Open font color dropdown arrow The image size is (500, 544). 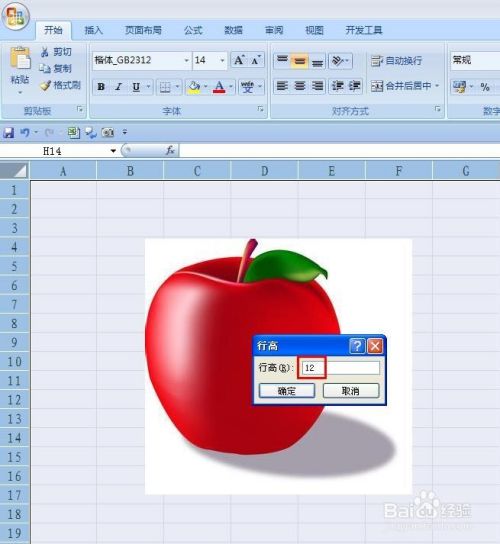[x=231, y=87]
